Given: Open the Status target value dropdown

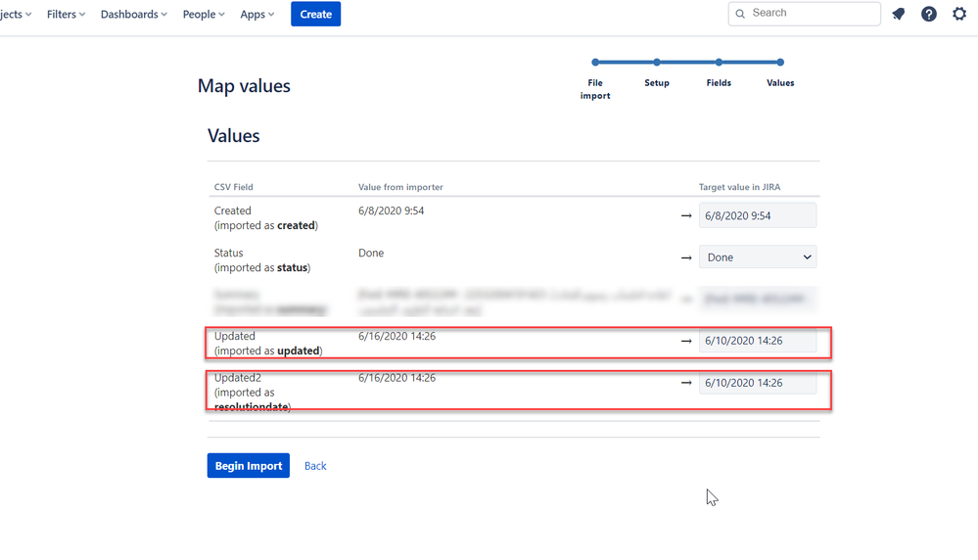Looking at the screenshot, I should tap(757, 257).
